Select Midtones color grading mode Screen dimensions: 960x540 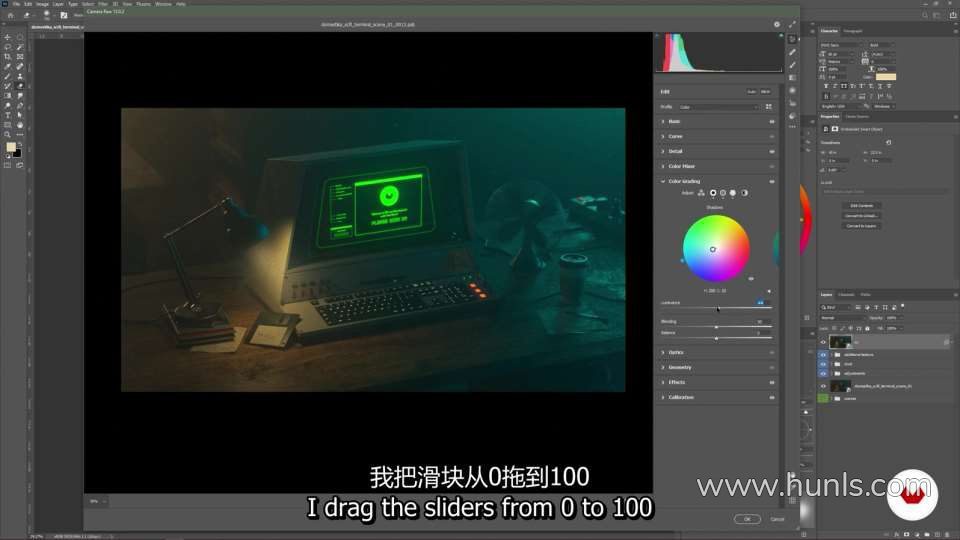coord(723,193)
